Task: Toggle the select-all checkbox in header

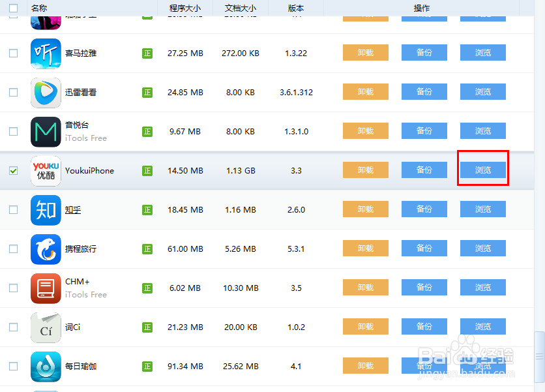Action: tap(13, 8)
